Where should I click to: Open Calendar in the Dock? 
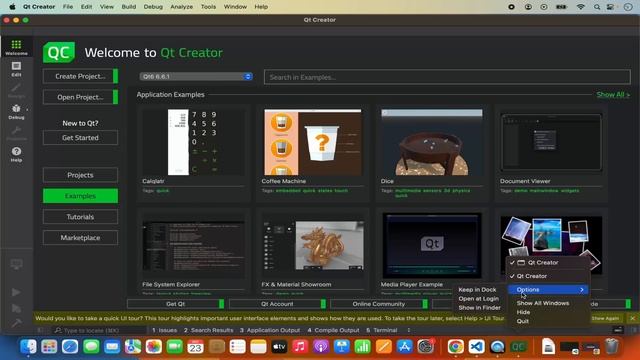196,347
